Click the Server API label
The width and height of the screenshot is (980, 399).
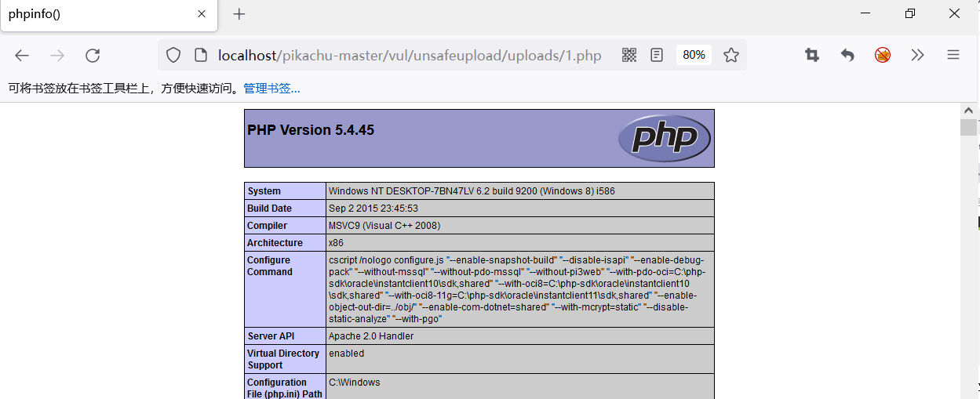tap(286, 336)
